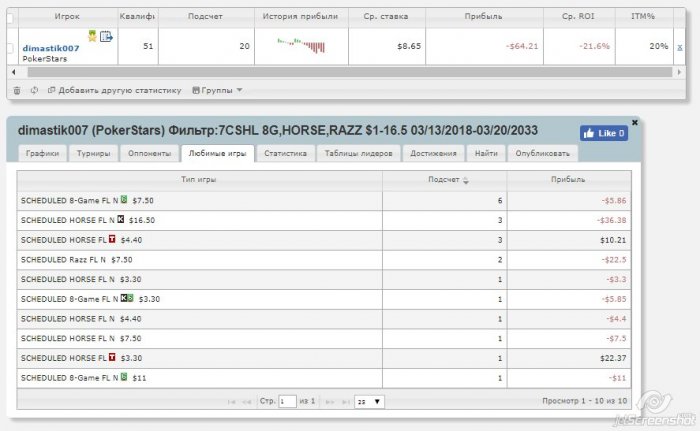Click the refresh icon next to the trash
The height and width of the screenshot is (431, 700).
pyautogui.click(x=34, y=90)
